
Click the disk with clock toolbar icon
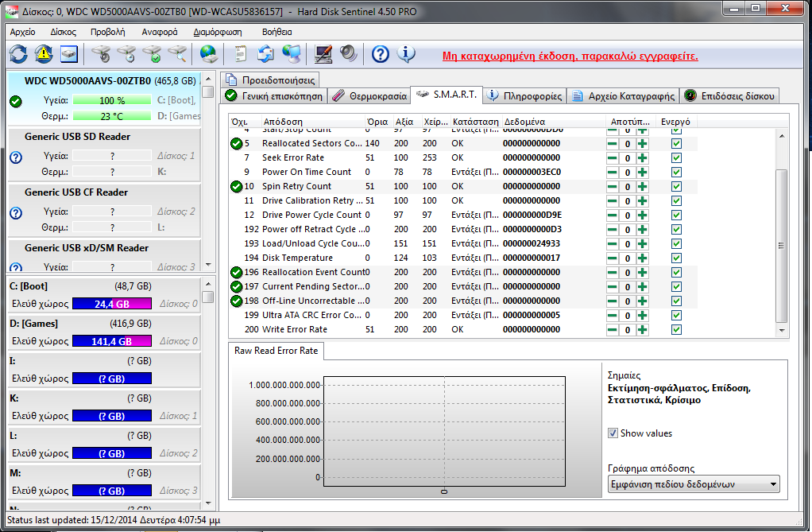pyautogui.click(x=126, y=54)
